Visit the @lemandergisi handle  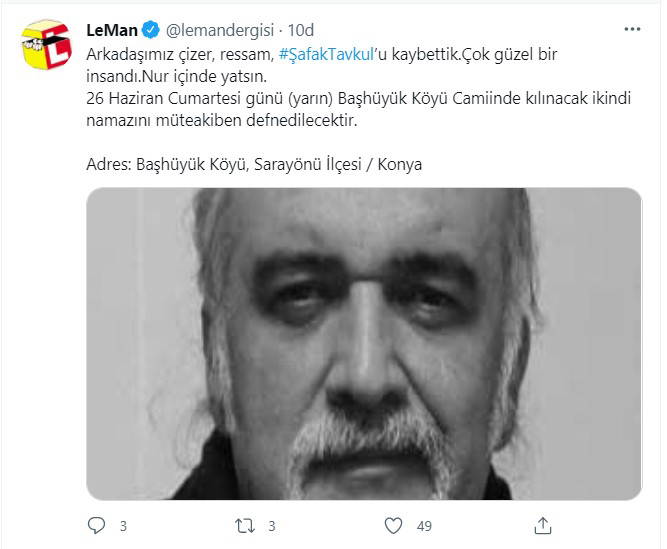click(x=219, y=30)
